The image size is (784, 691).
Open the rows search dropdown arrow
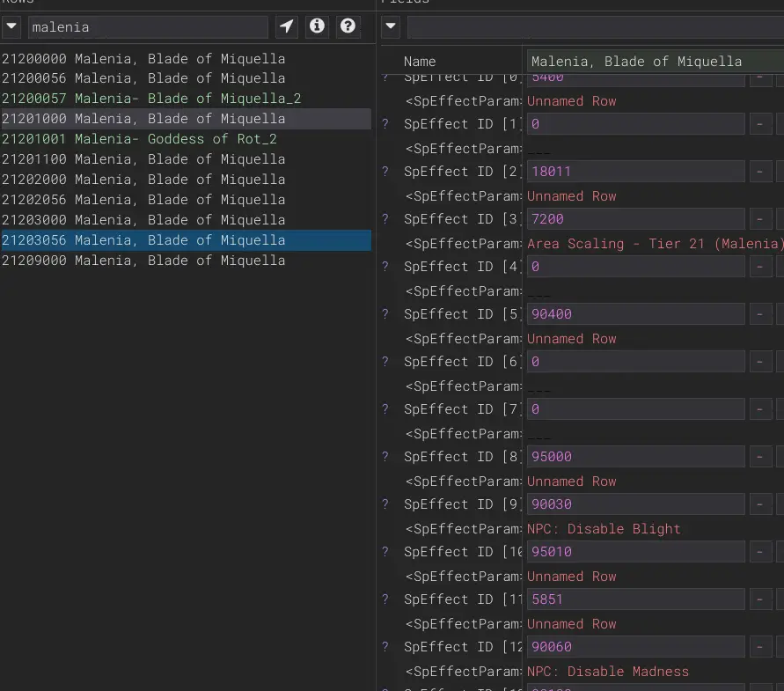pyautogui.click(x=11, y=26)
